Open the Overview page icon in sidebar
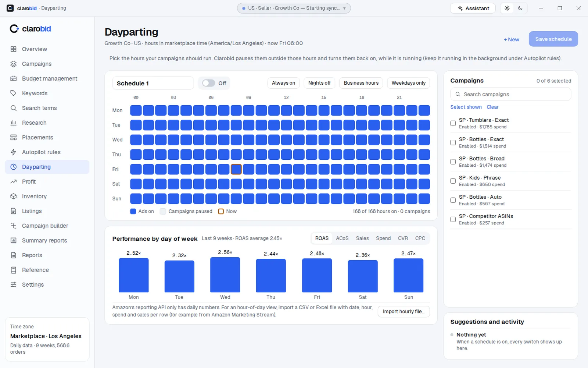 coord(14,49)
